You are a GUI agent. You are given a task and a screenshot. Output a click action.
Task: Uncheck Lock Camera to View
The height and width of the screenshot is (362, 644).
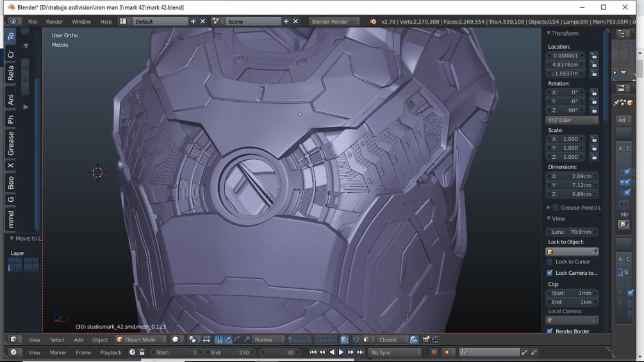550,272
